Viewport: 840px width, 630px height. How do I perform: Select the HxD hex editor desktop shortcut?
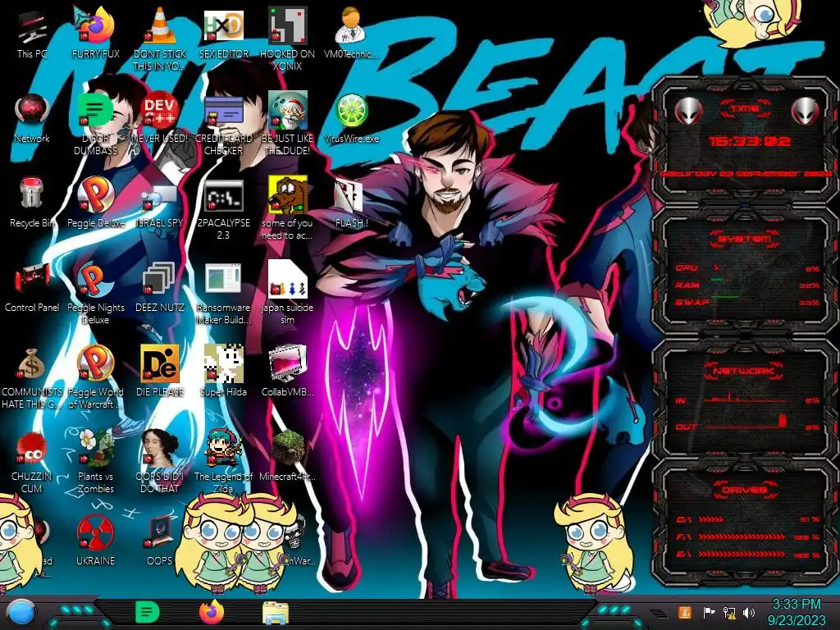coord(223,34)
